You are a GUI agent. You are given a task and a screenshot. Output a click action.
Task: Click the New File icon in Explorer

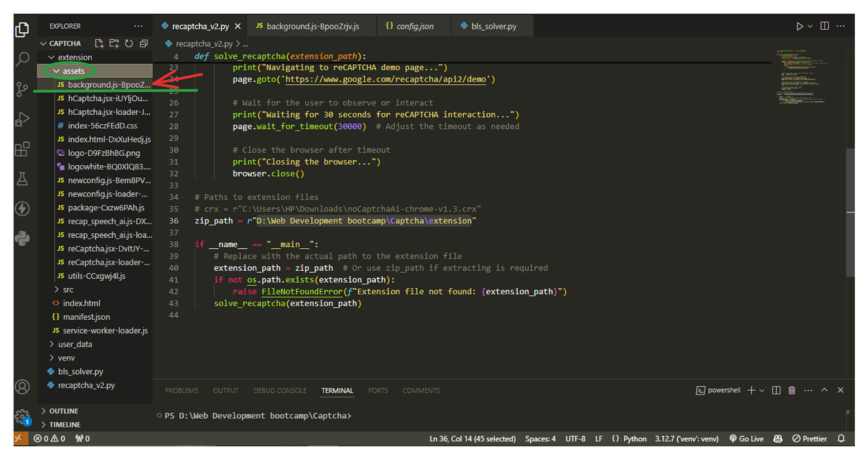pos(100,44)
